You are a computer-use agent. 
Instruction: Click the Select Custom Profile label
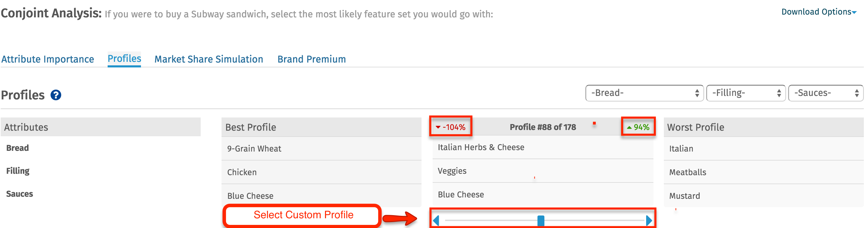coord(303,215)
